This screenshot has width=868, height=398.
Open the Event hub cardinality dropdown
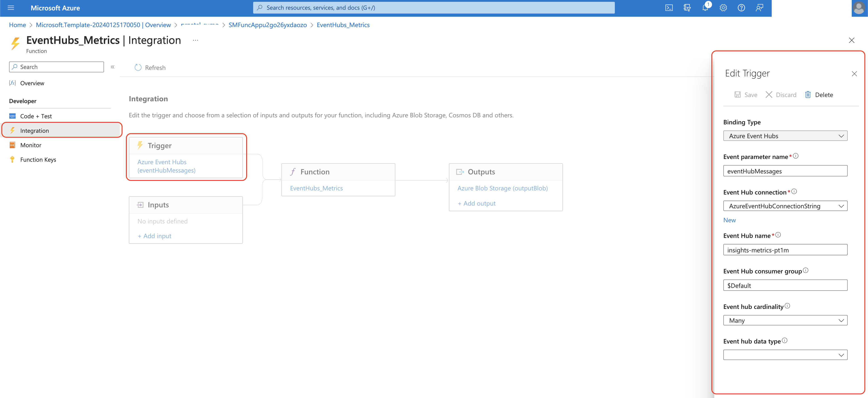pos(785,320)
